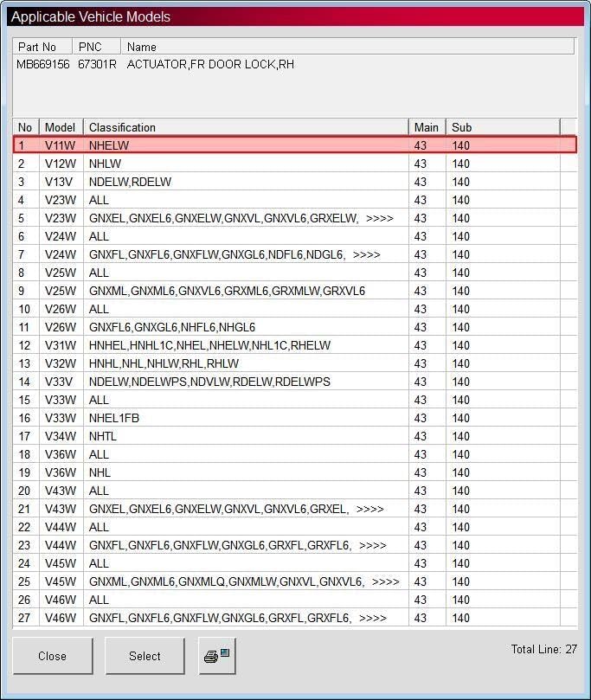Click the print icon button
Viewport: 591px width, 700px height.
coord(217,656)
